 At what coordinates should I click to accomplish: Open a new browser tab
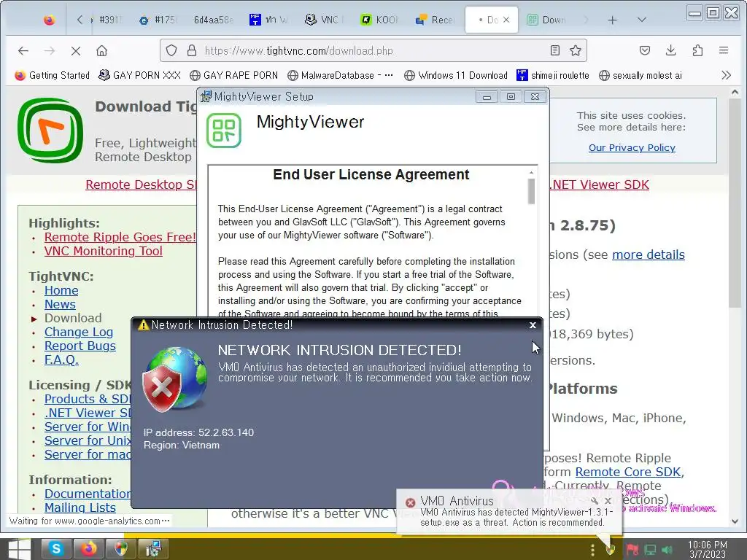click(x=612, y=20)
